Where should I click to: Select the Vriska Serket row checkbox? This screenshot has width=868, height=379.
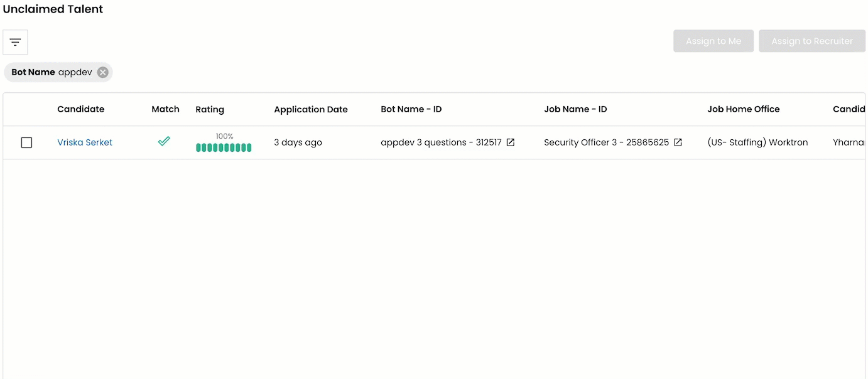click(26, 142)
